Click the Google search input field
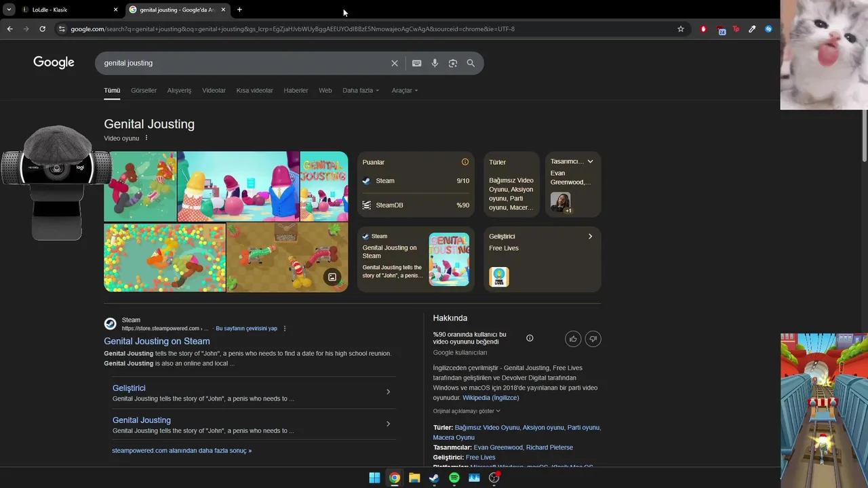 pos(244,63)
